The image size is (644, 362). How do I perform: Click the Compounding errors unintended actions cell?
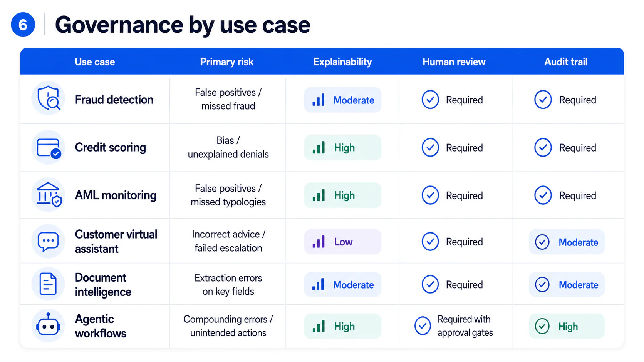click(x=228, y=326)
